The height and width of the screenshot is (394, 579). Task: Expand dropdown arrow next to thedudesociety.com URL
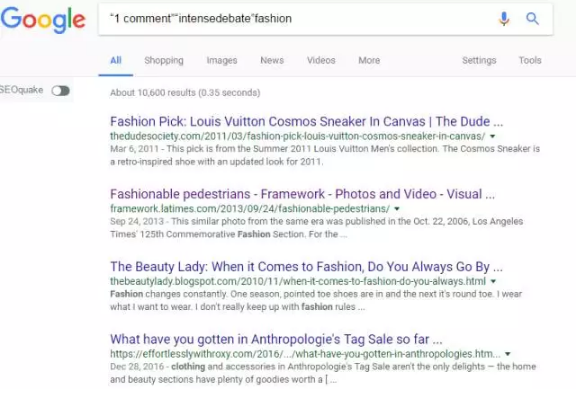coord(492,136)
